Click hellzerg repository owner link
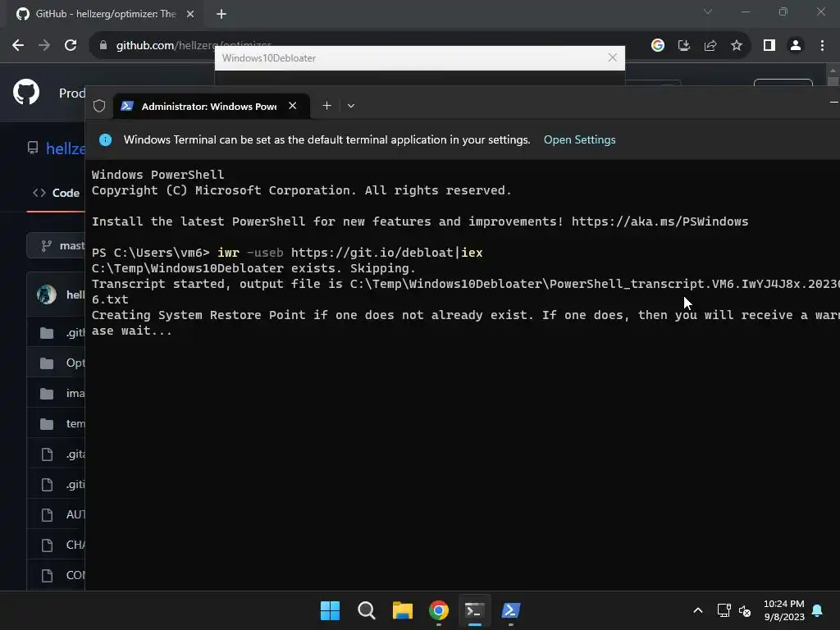840x630 pixels. tap(66, 148)
